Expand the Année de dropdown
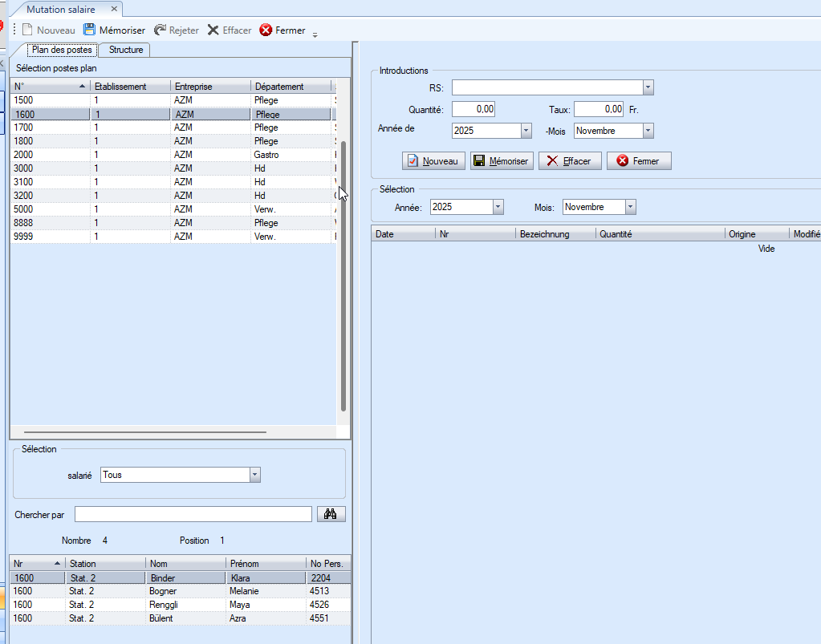The width and height of the screenshot is (821, 644). pyautogui.click(x=526, y=131)
